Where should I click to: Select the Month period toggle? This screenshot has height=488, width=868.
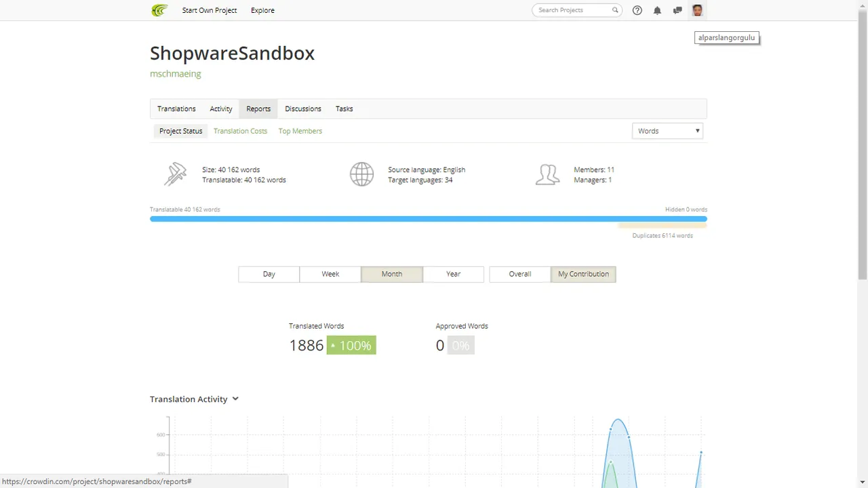392,274
